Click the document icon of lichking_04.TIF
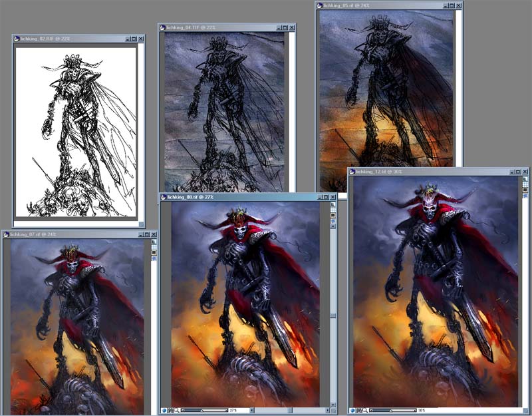Image resolution: width=532 pixels, height=416 pixels. [x=162, y=27]
